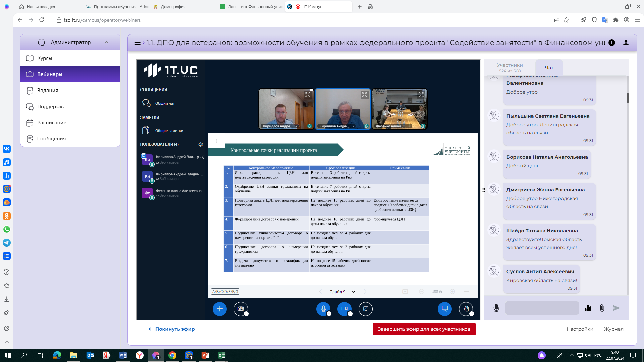Click the send message arrow icon
The width and height of the screenshot is (644, 362).
(x=616, y=308)
